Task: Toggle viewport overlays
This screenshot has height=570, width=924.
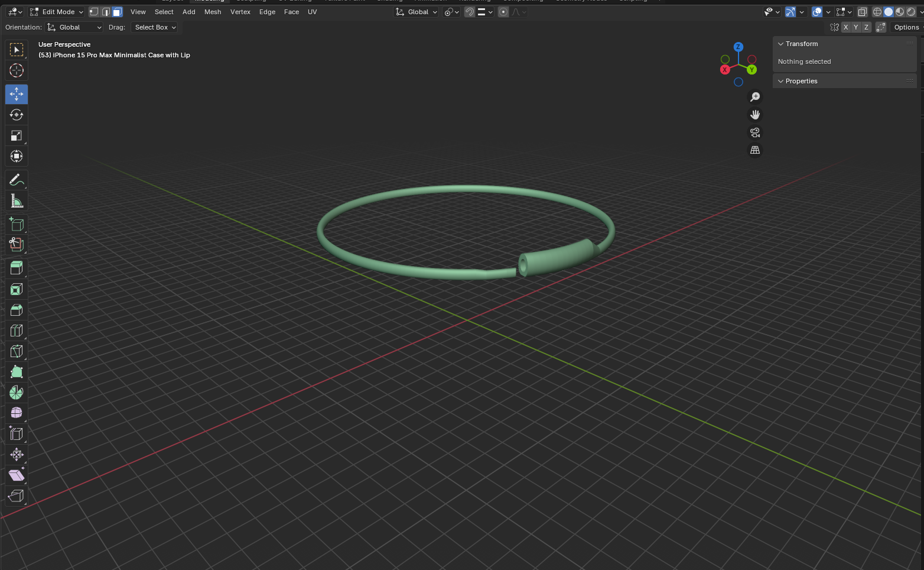Action: point(817,12)
